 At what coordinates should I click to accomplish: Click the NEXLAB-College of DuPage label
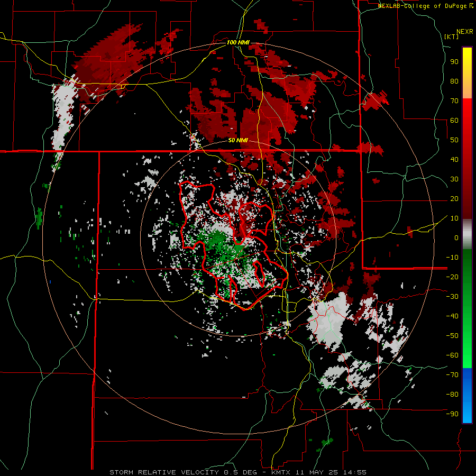tap(422, 6)
